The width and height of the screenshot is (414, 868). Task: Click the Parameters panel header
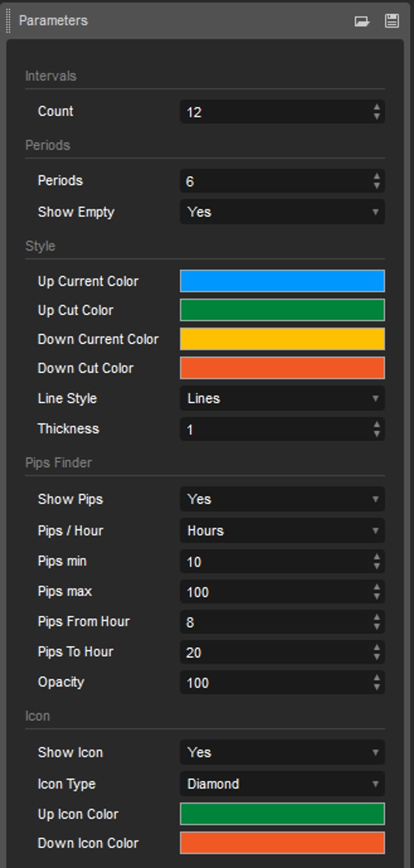coord(55,21)
